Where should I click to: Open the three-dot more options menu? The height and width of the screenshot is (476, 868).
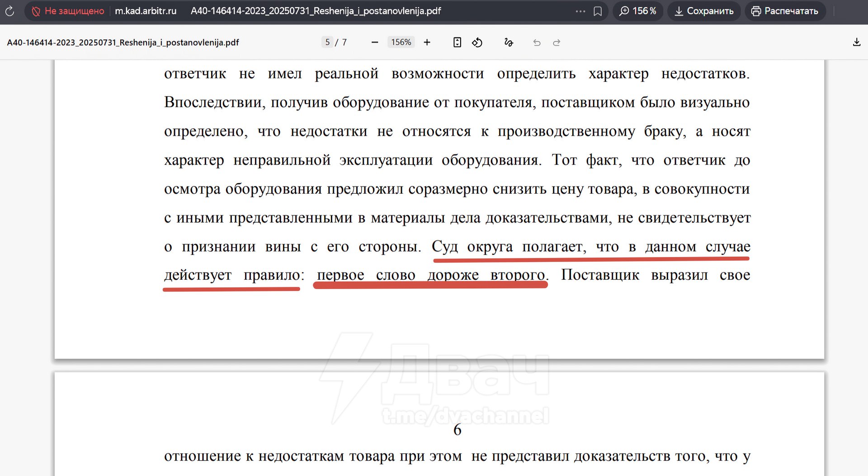click(580, 11)
